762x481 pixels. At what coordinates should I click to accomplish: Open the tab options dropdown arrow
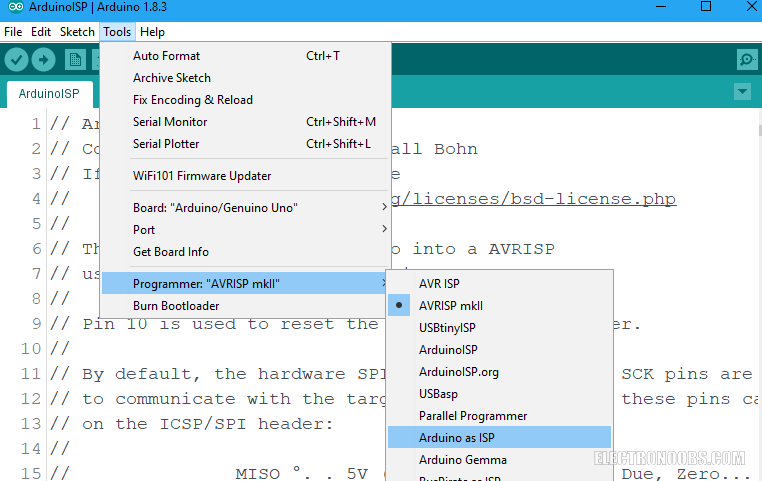(x=742, y=91)
